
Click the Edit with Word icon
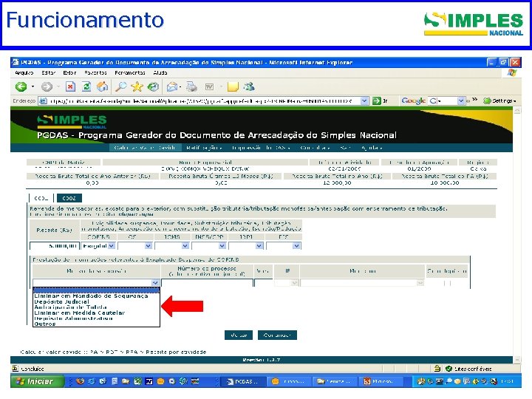pyautogui.click(x=209, y=87)
